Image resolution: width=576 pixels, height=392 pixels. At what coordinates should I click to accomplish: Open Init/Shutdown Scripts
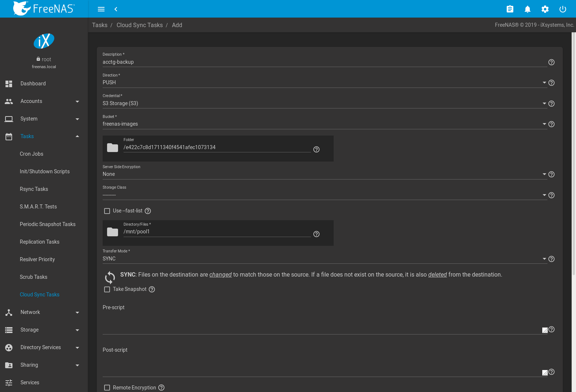(44, 171)
